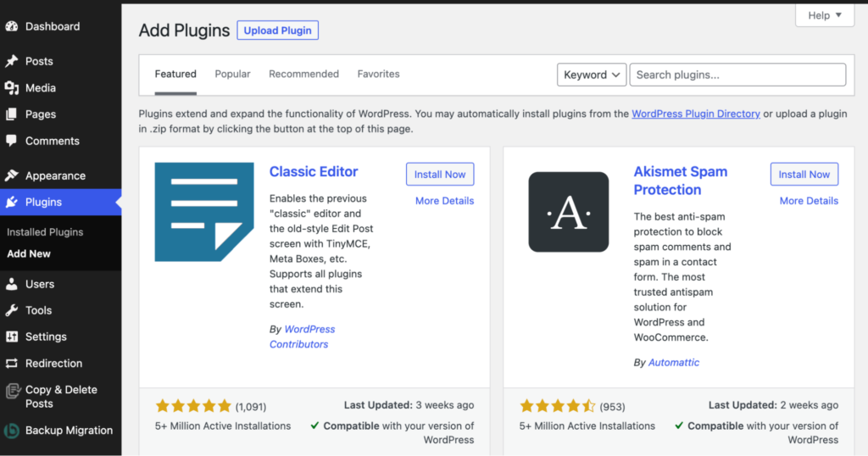
Task: Click the (953) ratings count
Action: 612,407
